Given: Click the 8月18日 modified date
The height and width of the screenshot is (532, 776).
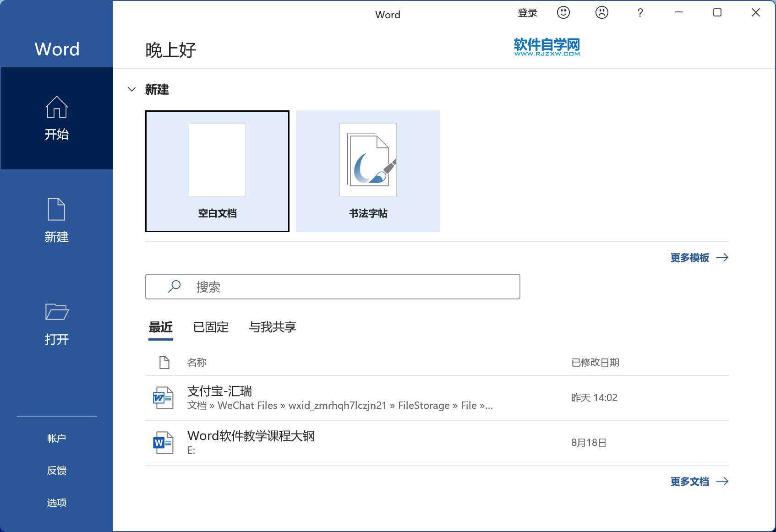Looking at the screenshot, I should [x=589, y=443].
